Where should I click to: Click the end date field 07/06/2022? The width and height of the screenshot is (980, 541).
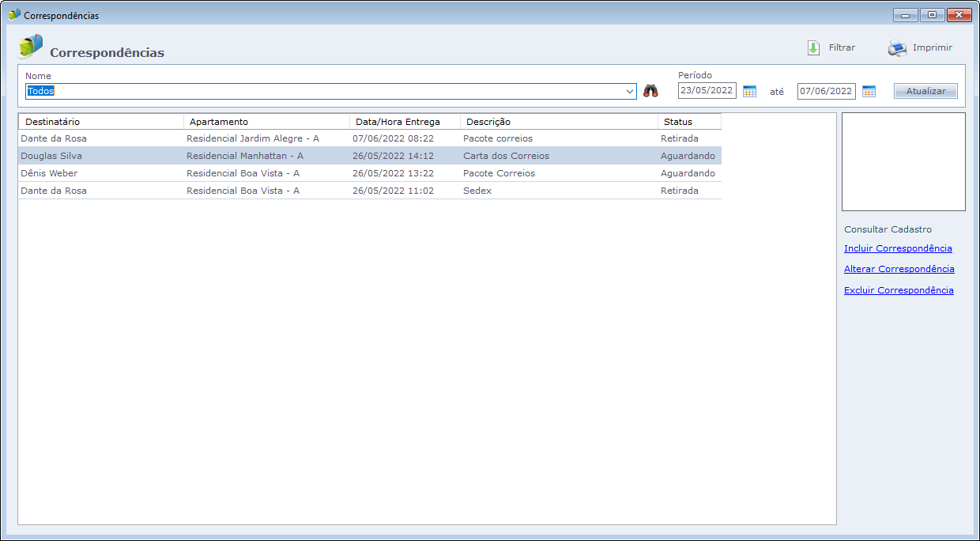coord(825,91)
